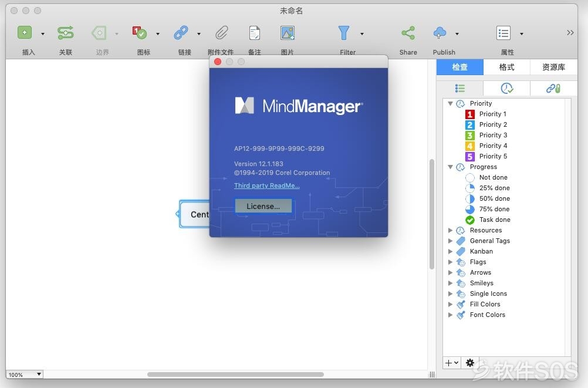The height and width of the screenshot is (388, 588).
Task: Select the Priority 3 marker icon
Action: pyautogui.click(x=470, y=135)
